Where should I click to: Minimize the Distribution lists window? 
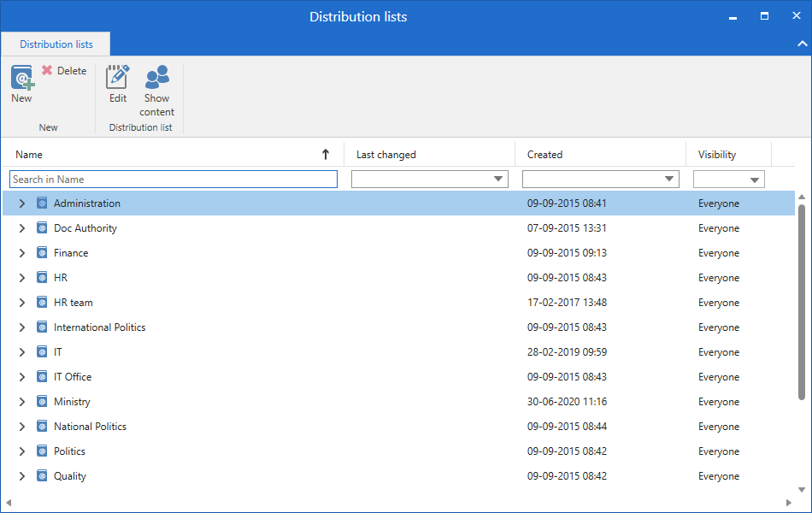[x=733, y=18]
